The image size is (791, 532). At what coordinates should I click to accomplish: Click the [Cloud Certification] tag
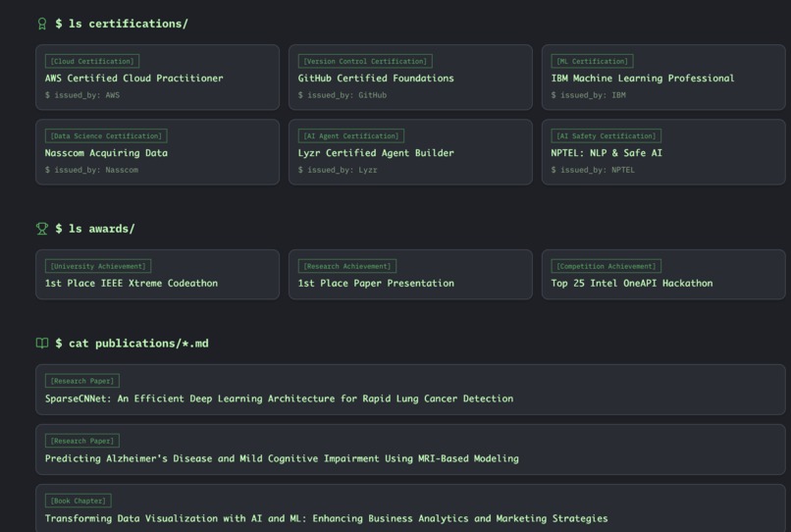point(92,61)
